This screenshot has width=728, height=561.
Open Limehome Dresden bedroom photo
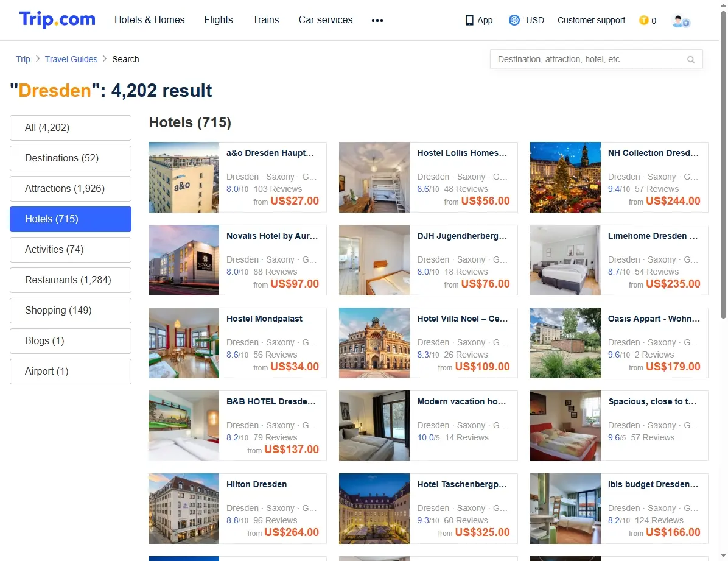click(565, 260)
